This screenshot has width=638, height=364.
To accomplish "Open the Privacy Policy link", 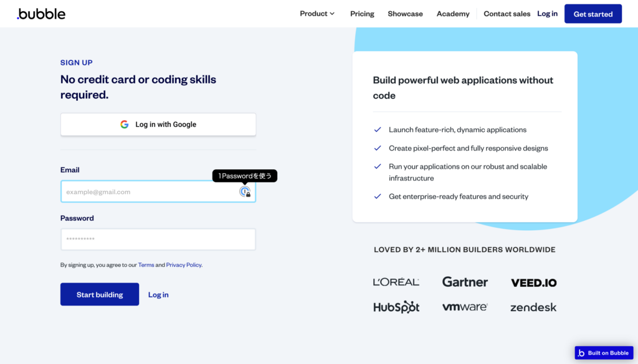I will point(184,265).
